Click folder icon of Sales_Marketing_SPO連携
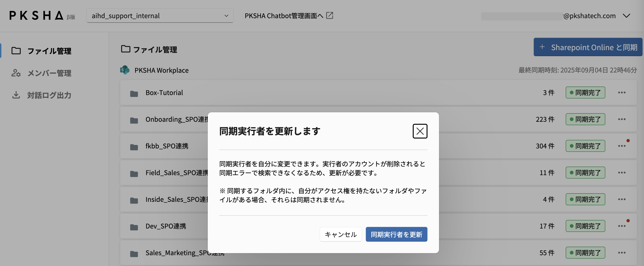Viewport: 644px width, 266px height. 134,254
